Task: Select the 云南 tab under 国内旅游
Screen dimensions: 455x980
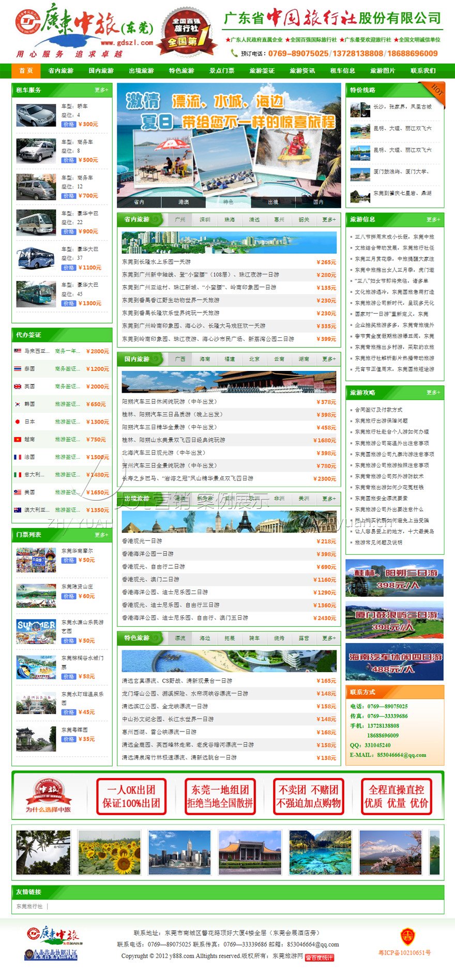Action: click(279, 359)
